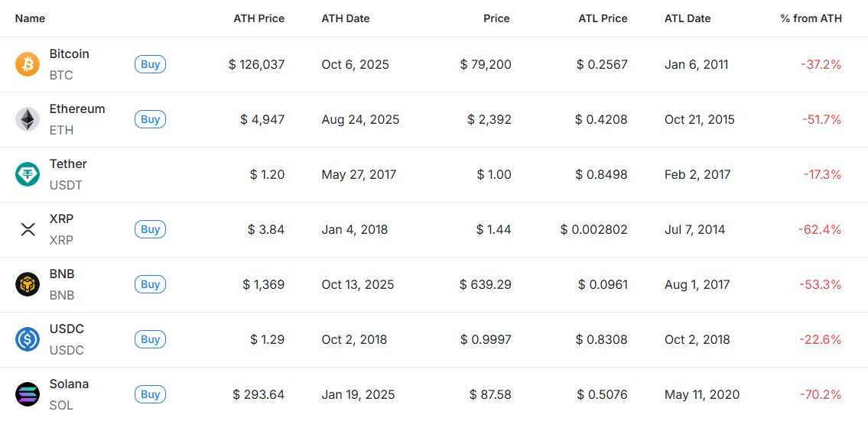Screen dimensions: 868x421
Task: Click the USDC blue dollar icon
Action: coord(28,339)
